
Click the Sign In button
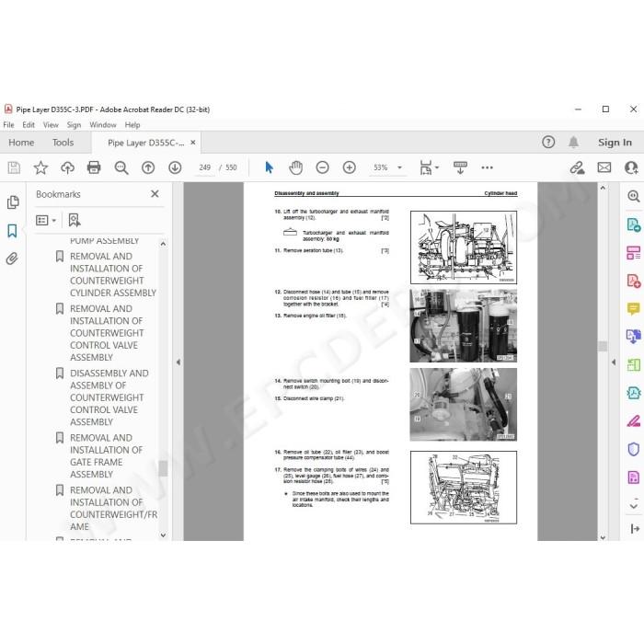[x=615, y=142]
